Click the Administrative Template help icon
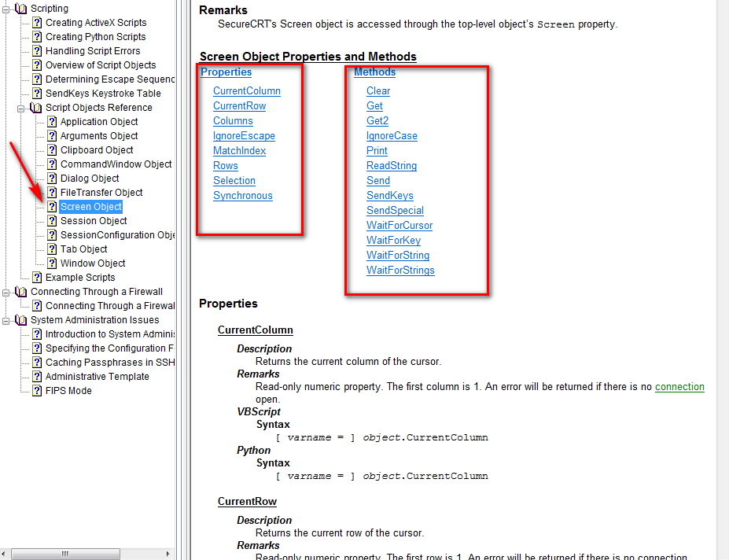 point(36,376)
